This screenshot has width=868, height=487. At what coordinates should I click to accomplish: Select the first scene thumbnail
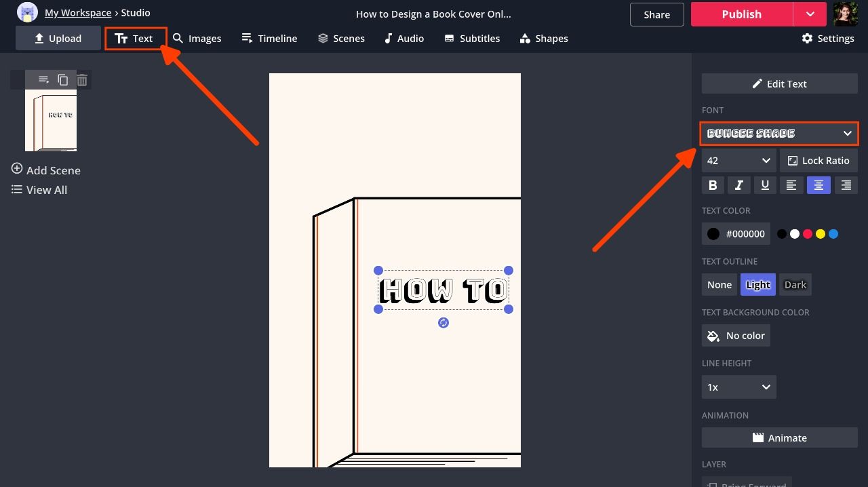[51, 121]
